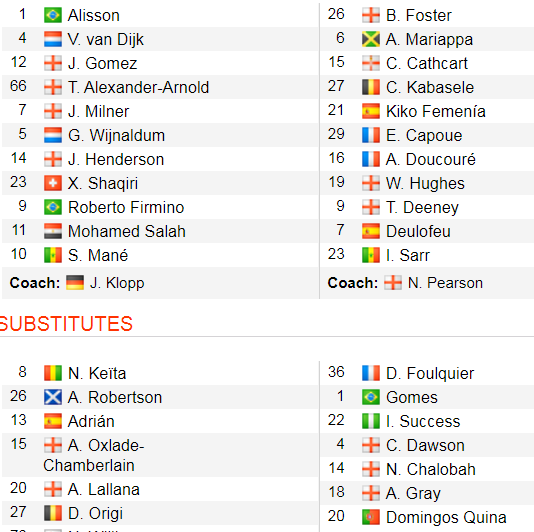
Task: Click the Brazil flag next to Alisson
Action: (x=53, y=15)
